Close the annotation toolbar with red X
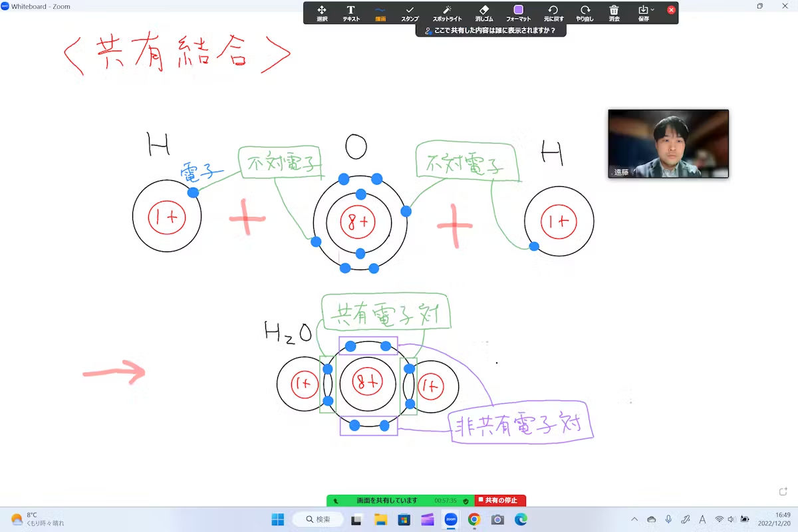 pyautogui.click(x=671, y=10)
